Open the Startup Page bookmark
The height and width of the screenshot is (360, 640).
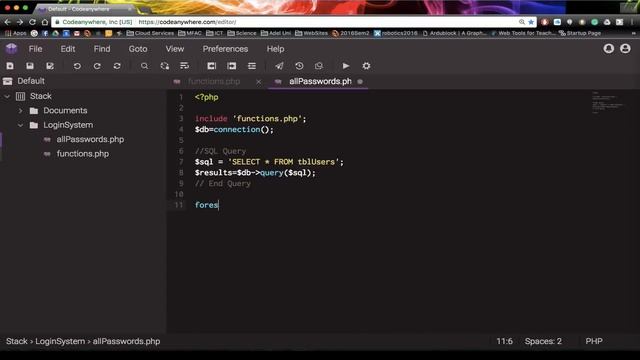pos(580,33)
